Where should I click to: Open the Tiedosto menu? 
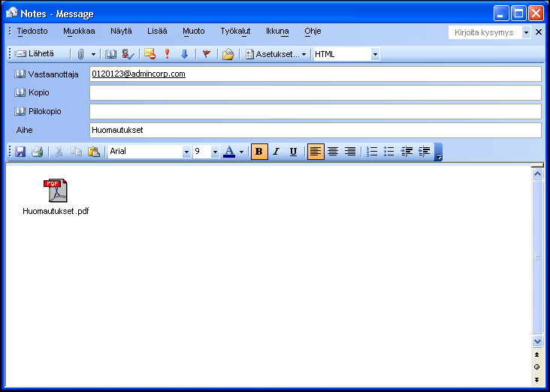32,32
